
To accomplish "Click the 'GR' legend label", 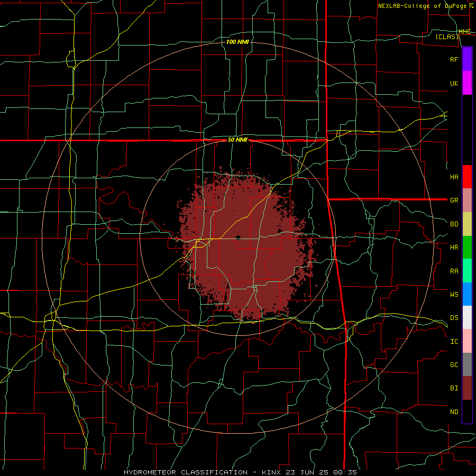I will 454,200.
